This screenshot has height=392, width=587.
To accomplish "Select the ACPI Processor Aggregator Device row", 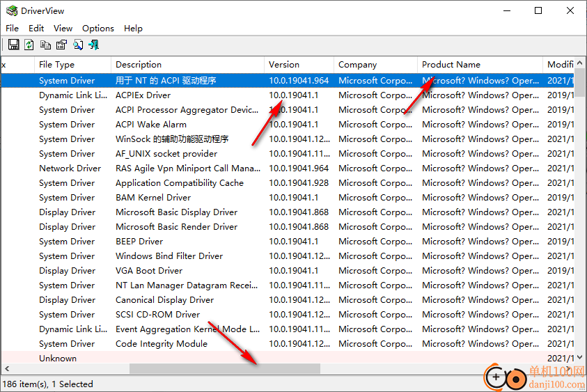I will (x=288, y=110).
